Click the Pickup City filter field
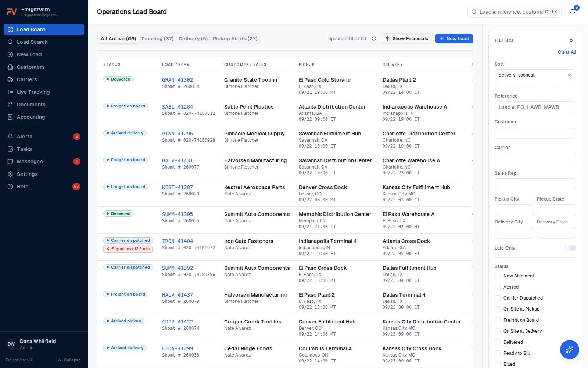The image size is (588, 368). [x=514, y=210]
